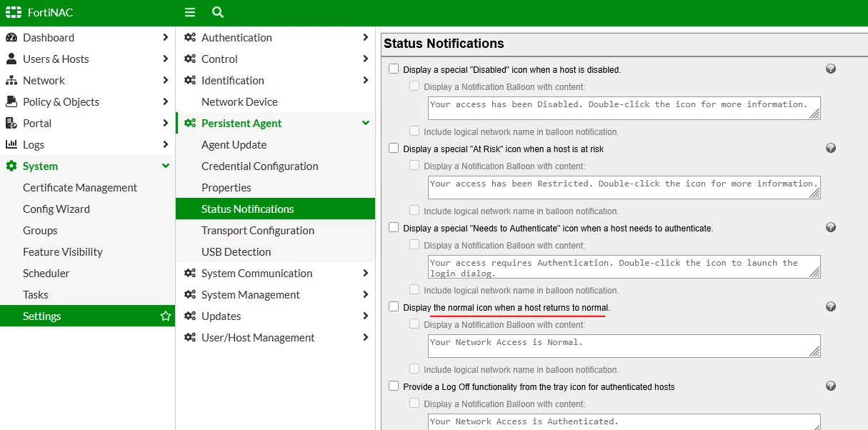The height and width of the screenshot is (430, 868).
Task: Enable the special "Disabled" icon checkbox
Action: 394,69
